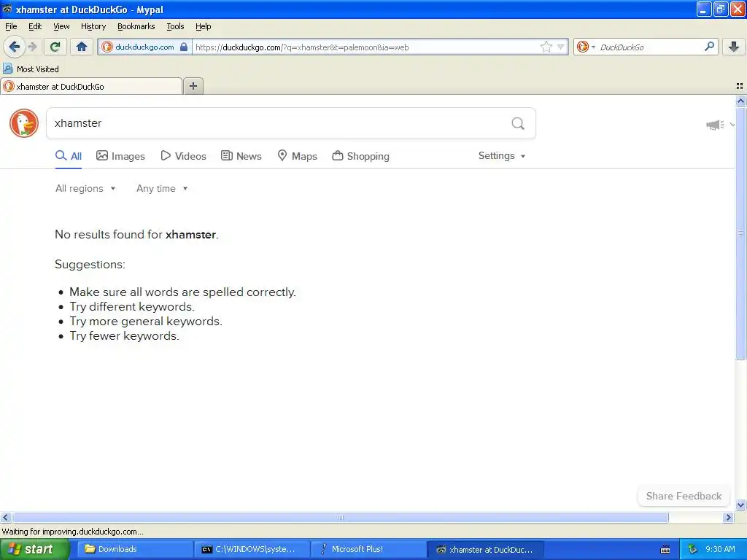Expand the Any time filter

point(162,189)
